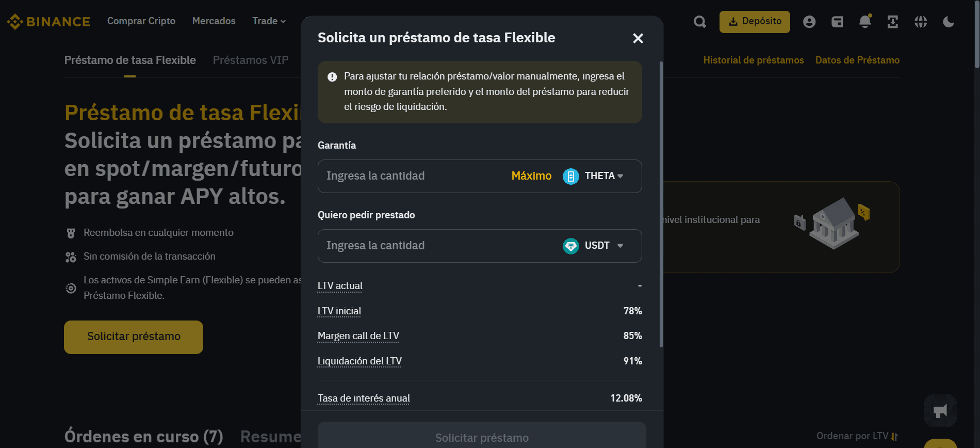Screen dimensions: 980x448
Task: Open the notifications bell
Action: (x=865, y=22)
